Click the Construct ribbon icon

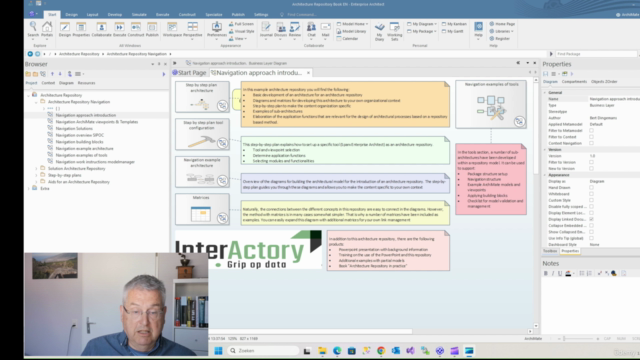pyautogui.click(x=136, y=29)
